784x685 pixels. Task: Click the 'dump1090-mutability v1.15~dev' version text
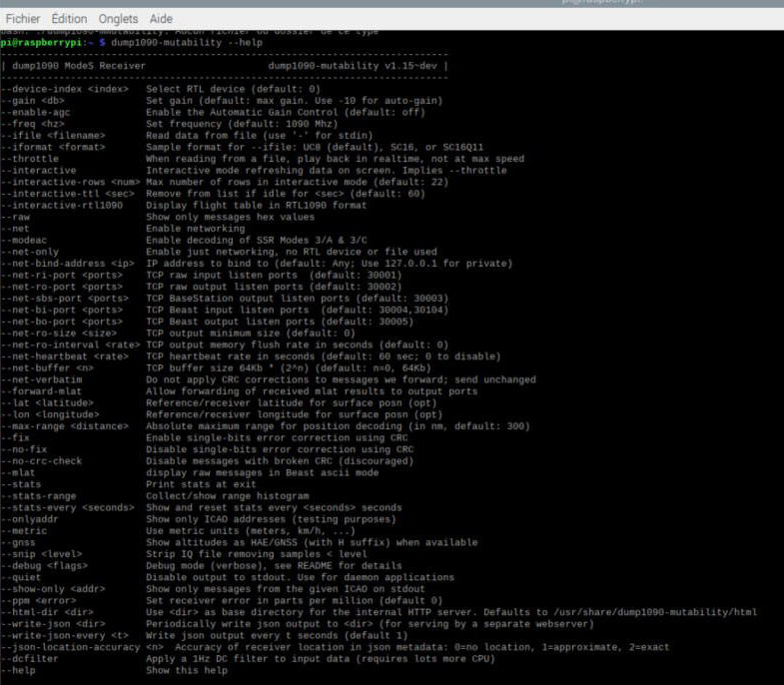pyautogui.click(x=353, y=66)
